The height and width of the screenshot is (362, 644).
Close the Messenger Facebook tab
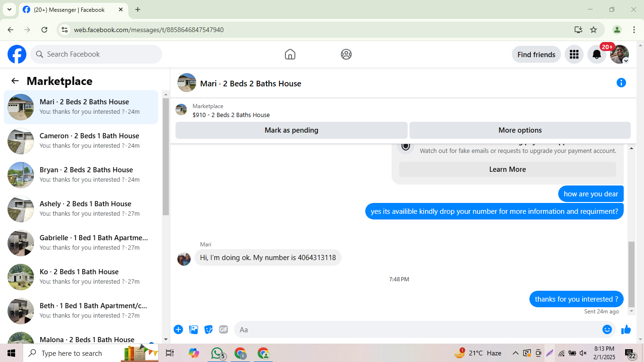tap(121, 9)
